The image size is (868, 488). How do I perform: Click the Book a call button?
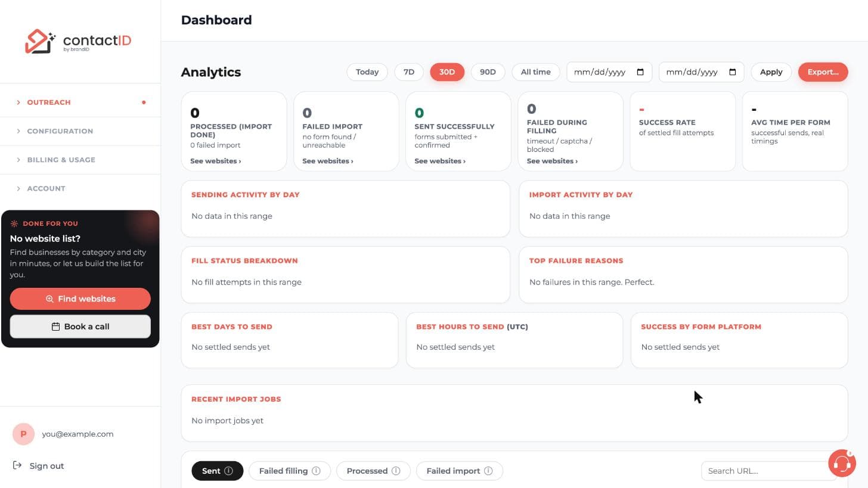[80, 327]
